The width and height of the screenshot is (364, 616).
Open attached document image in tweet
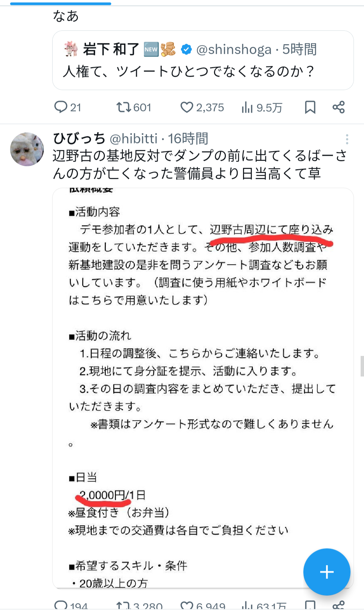[x=203, y=388]
